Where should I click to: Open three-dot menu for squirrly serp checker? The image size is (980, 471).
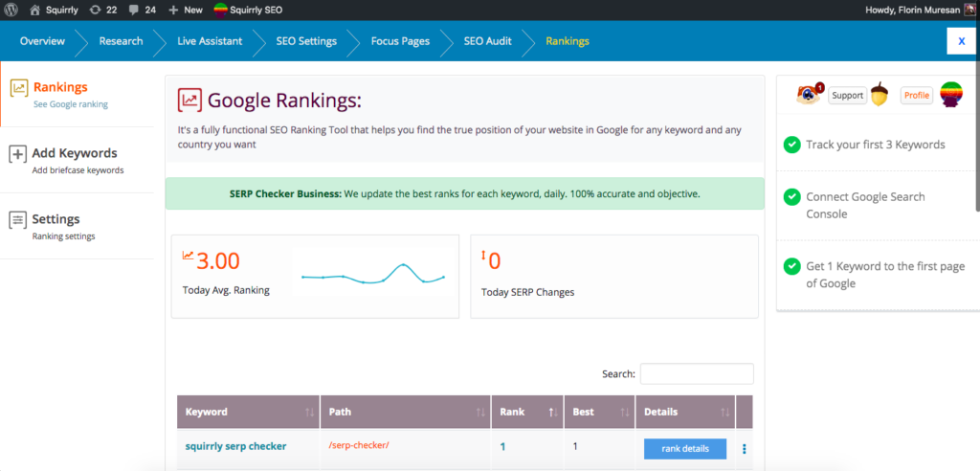point(744,448)
